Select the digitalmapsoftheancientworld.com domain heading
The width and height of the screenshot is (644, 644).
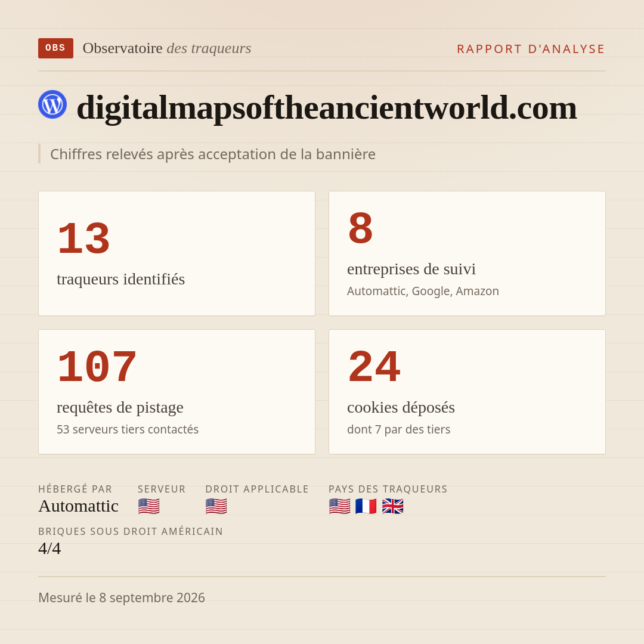[327, 107]
